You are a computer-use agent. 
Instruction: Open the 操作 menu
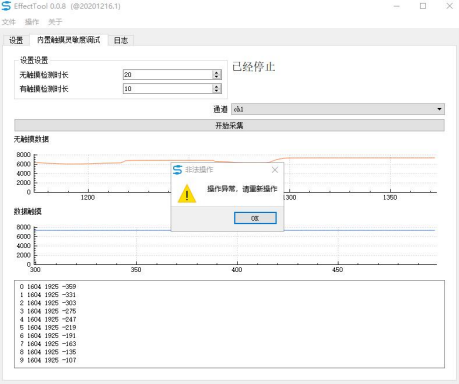(x=32, y=22)
